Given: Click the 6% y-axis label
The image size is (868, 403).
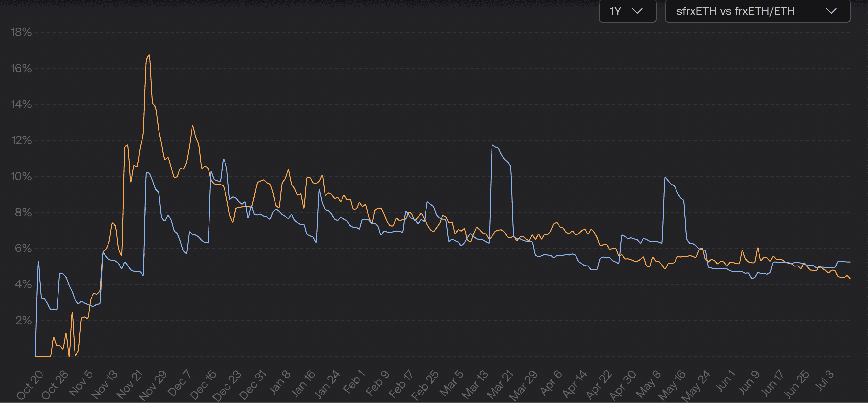Looking at the screenshot, I should pyautogui.click(x=23, y=249).
